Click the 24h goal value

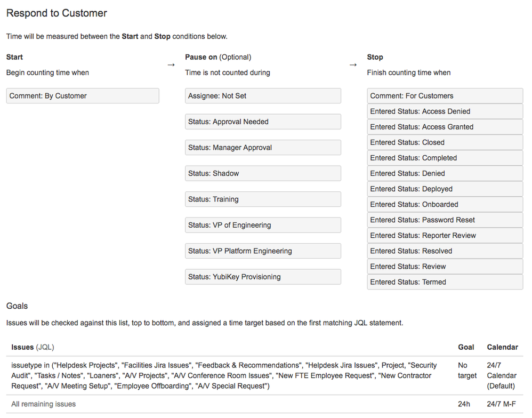(464, 404)
